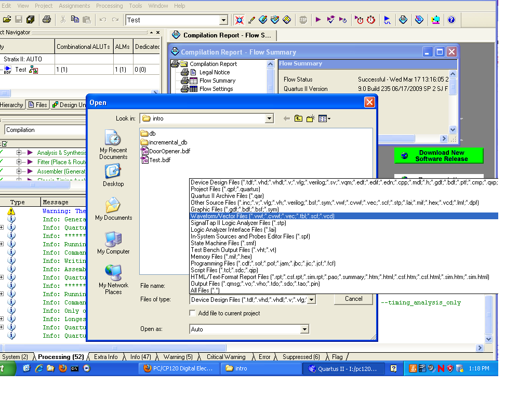Switch to the Extra Info tab

tap(106, 357)
